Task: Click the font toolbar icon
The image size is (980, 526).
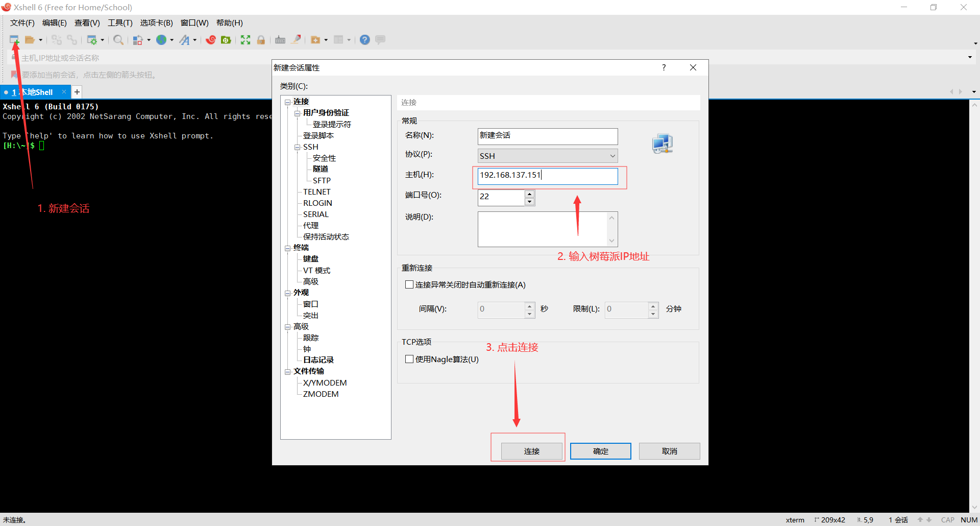Action: coord(184,40)
